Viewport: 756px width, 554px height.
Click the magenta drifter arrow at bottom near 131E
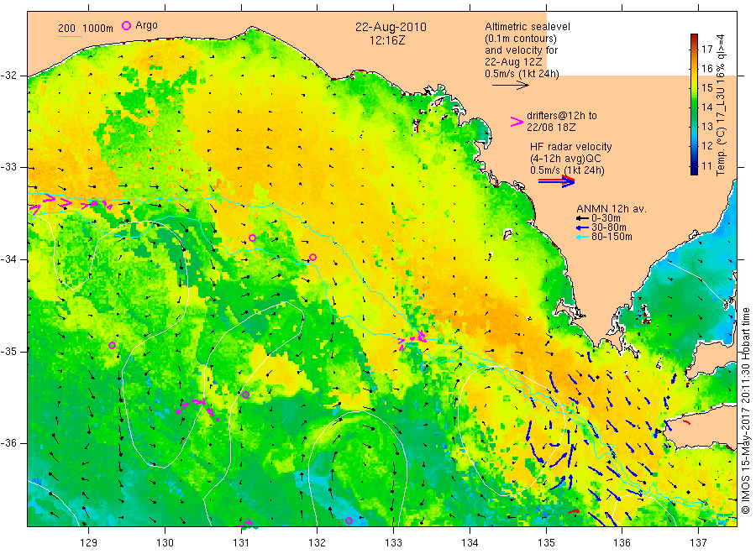tap(248, 522)
